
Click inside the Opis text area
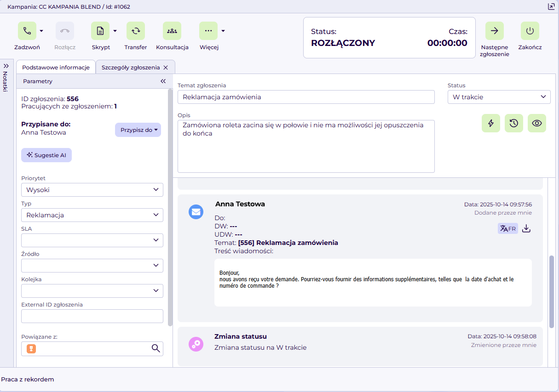tap(306, 146)
